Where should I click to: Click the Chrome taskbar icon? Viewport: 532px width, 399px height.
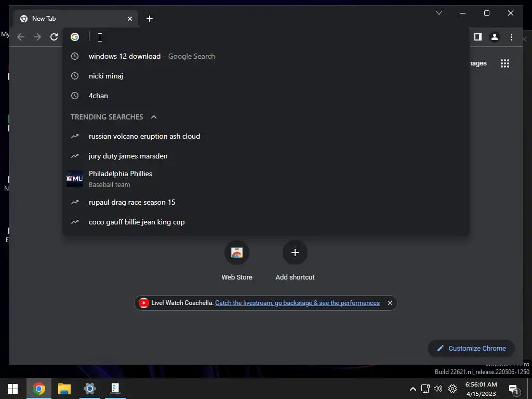(x=38, y=389)
